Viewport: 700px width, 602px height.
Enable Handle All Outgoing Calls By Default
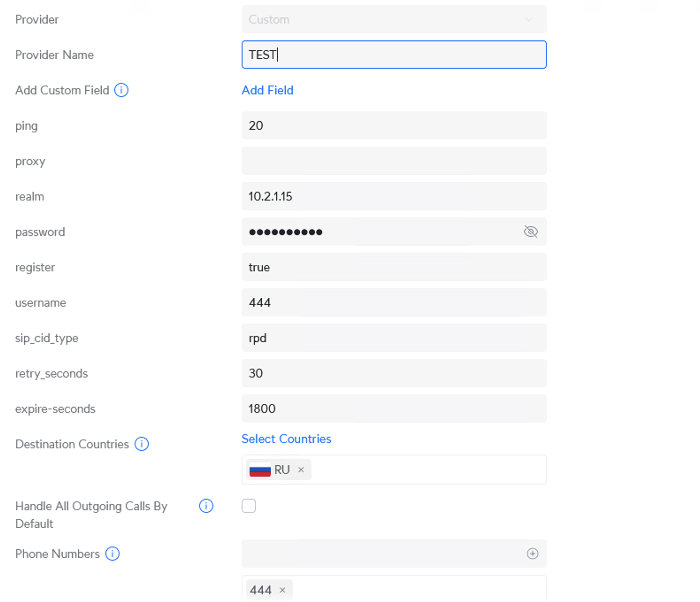[249, 506]
